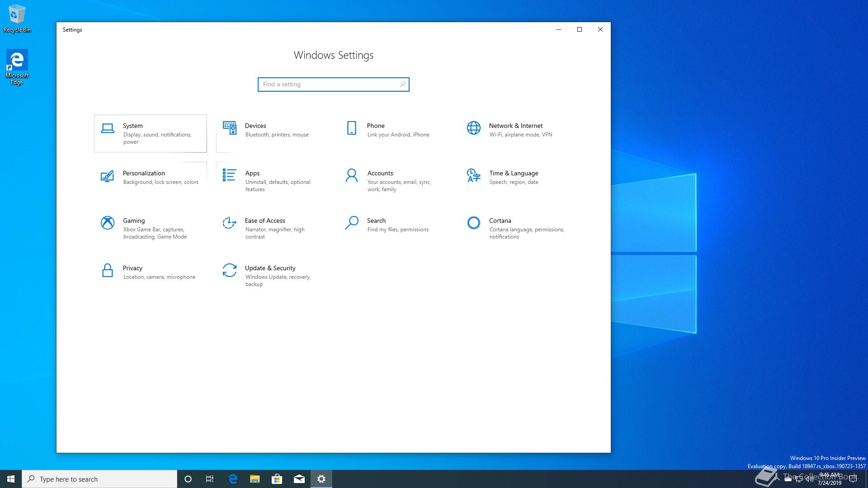Open Accounts settings
The width and height of the screenshot is (868, 488).
[x=395, y=181]
